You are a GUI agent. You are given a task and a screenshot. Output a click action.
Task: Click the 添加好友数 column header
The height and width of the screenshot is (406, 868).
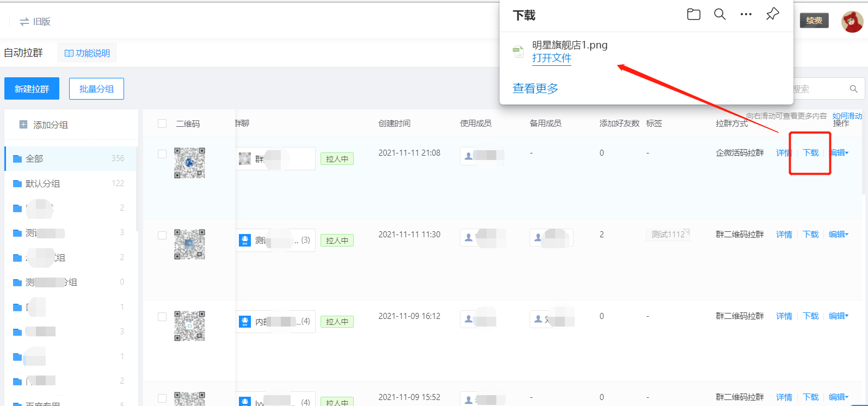(619, 124)
